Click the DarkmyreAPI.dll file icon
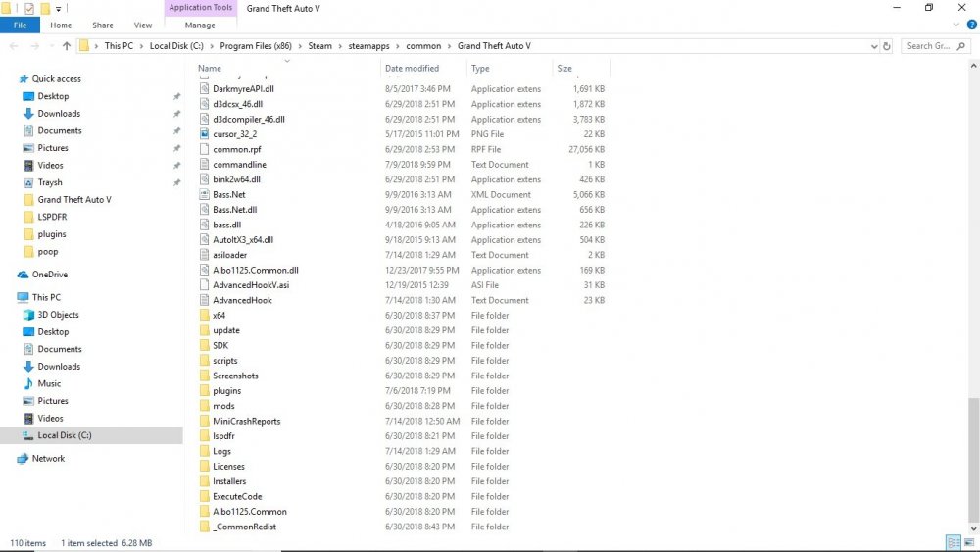Screen dimensions: 980x552 tap(204, 89)
